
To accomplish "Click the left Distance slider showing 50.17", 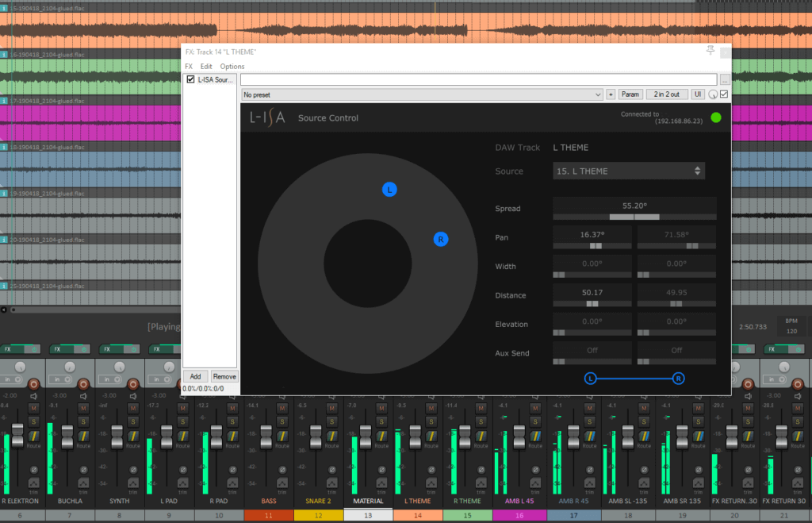I will tap(592, 304).
